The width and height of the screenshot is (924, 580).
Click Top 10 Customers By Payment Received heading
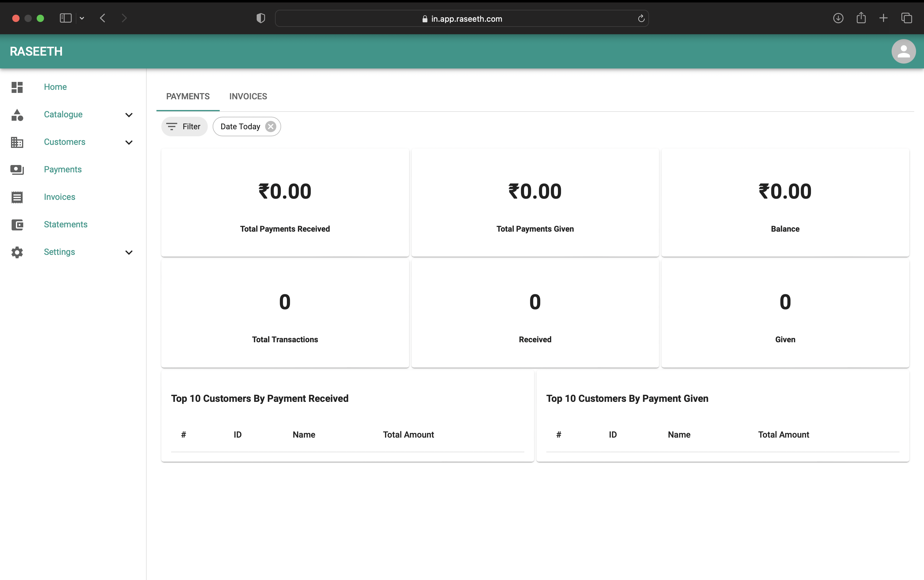tap(260, 398)
